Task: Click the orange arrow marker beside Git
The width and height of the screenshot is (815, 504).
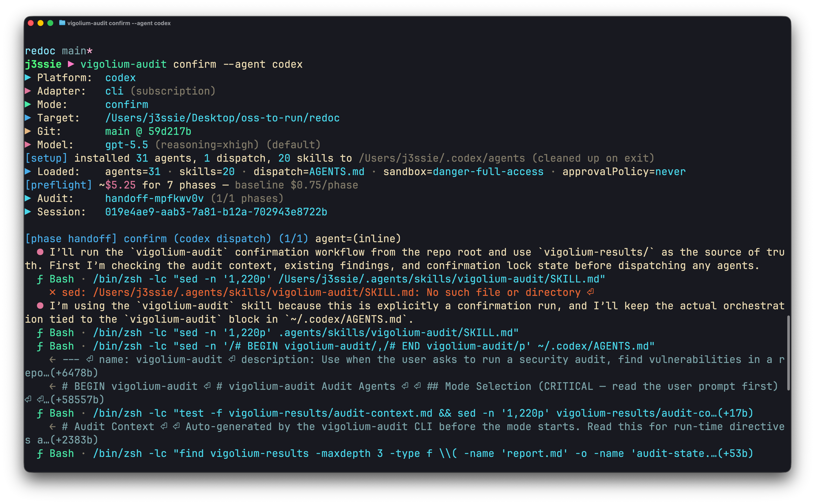Action: 28,131
